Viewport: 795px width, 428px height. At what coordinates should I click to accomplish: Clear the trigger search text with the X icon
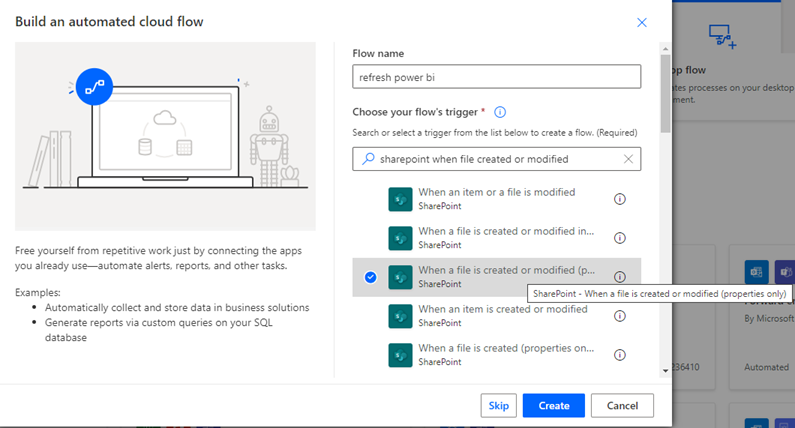tap(628, 159)
